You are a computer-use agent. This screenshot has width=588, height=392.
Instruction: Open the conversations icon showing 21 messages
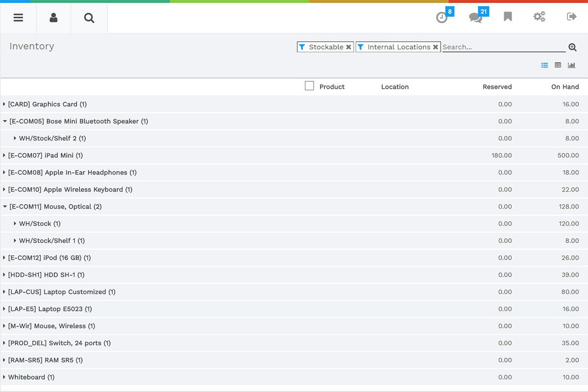pos(475,18)
